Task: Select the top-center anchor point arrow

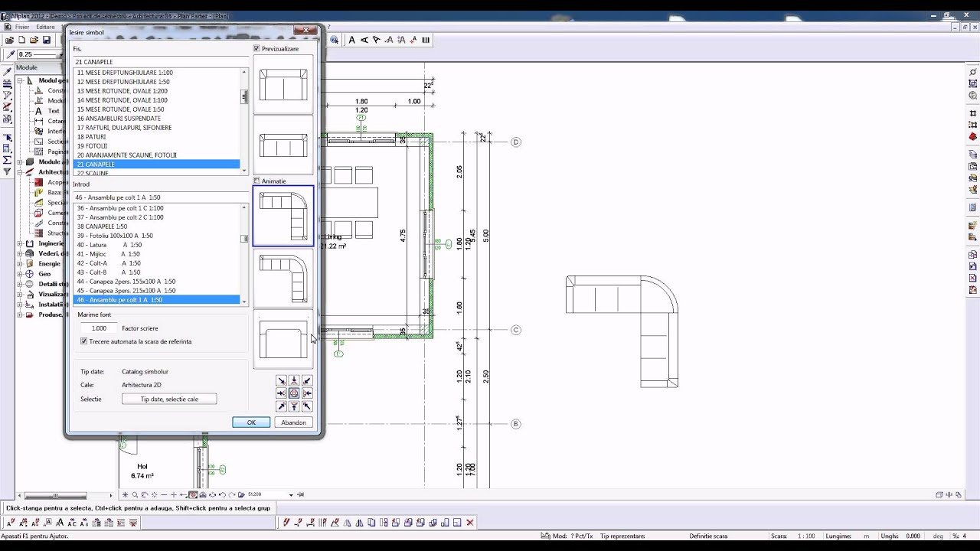Action: coord(294,380)
